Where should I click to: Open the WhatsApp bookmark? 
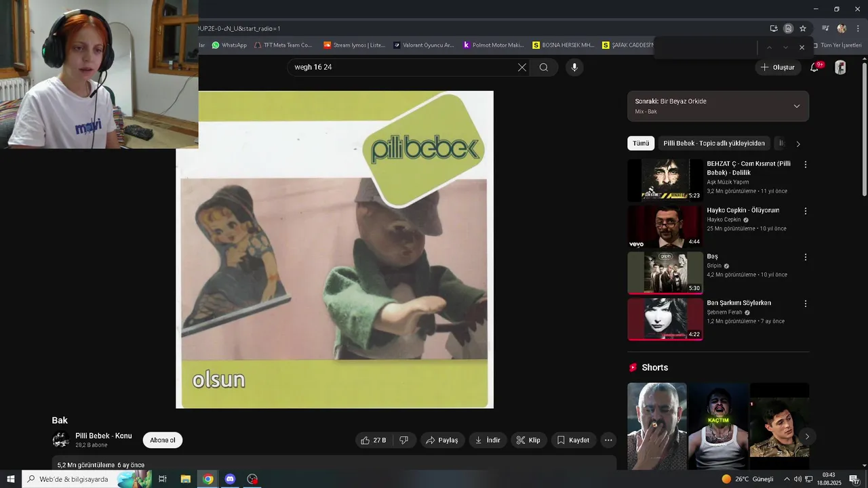(229, 45)
